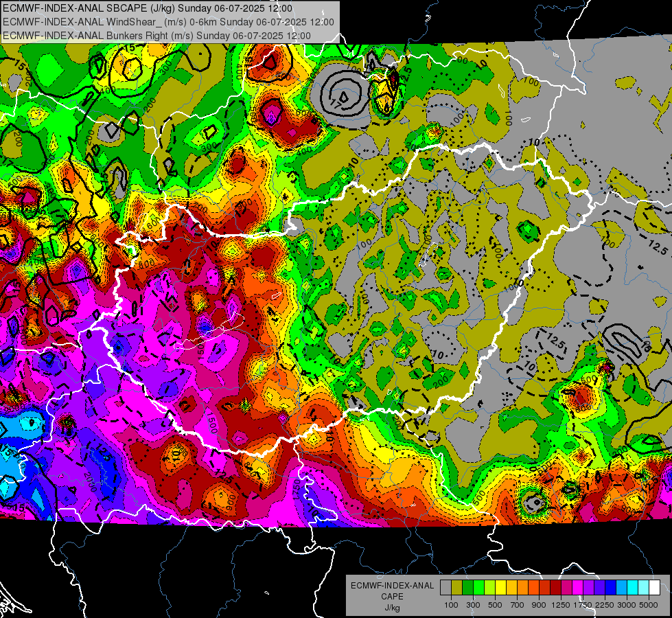Click the legend value 500 under the colorbar
The height and width of the screenshot is (618, 672).
pos(495,605)
